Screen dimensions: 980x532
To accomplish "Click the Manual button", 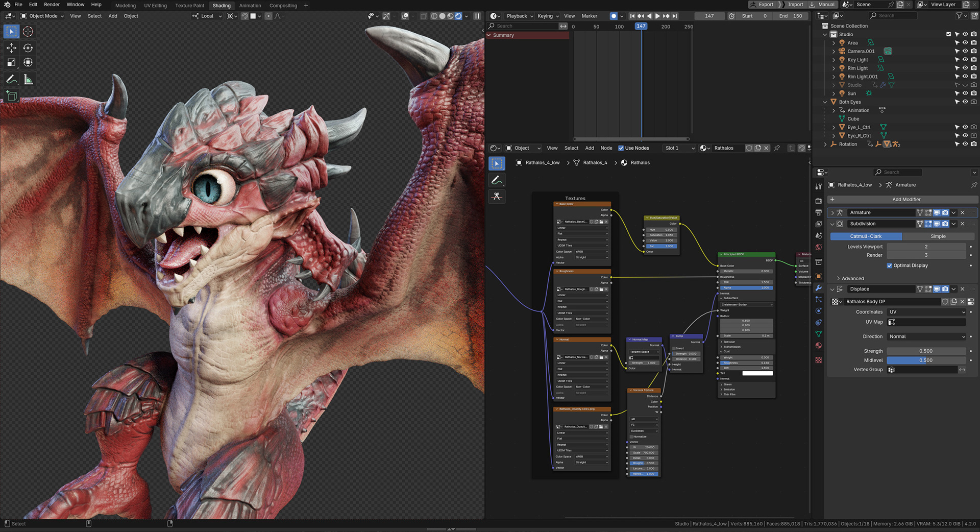I will (822, 5).
